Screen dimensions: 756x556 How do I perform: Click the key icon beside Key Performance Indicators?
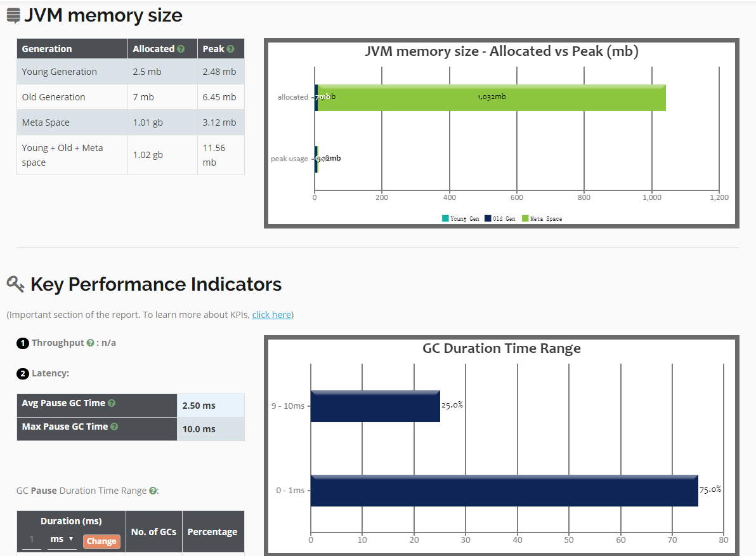click(15, 284)
